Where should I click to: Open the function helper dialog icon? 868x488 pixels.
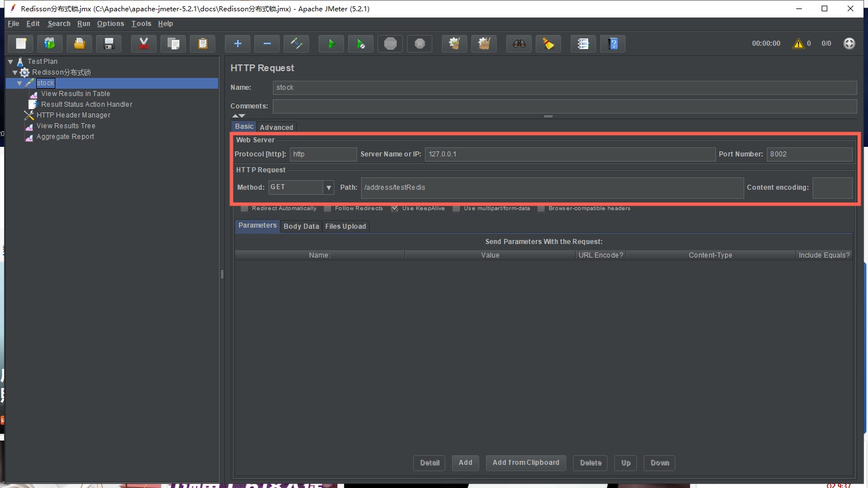583,43
